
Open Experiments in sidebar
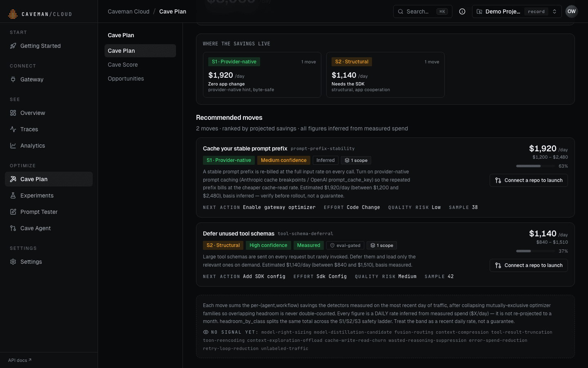[x=49, y=195]
